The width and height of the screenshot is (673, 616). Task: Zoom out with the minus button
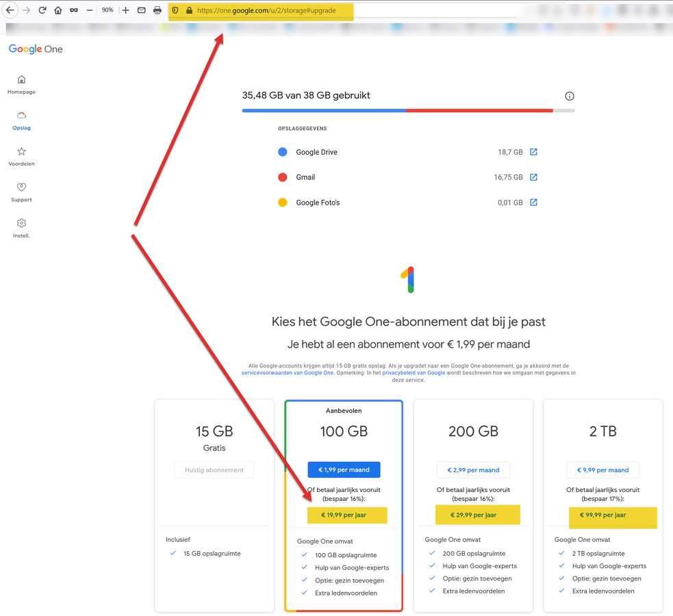(x=90, y=10)
